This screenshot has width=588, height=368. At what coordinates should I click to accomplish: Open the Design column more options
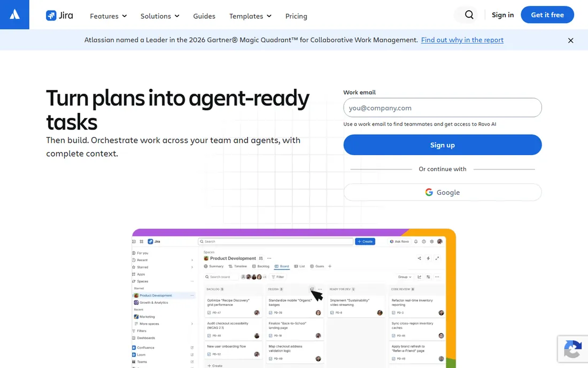coord(320,289)
